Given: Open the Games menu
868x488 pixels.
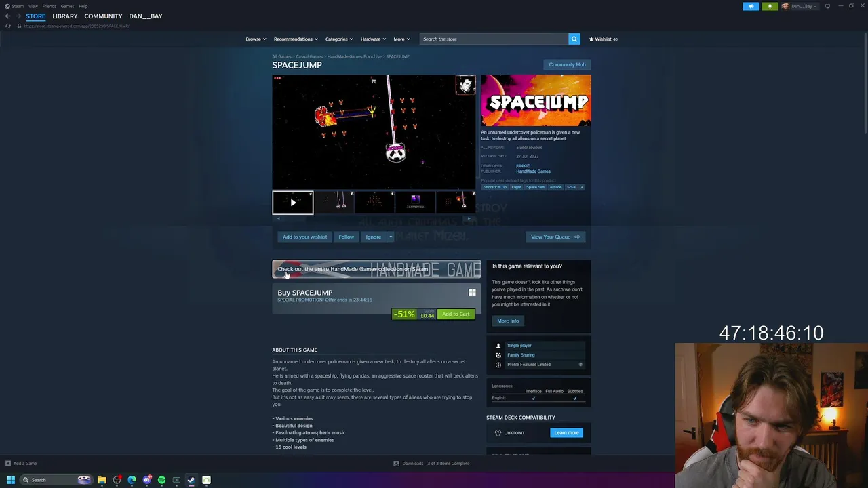Looking at the screenshot, I should point(67,6).
